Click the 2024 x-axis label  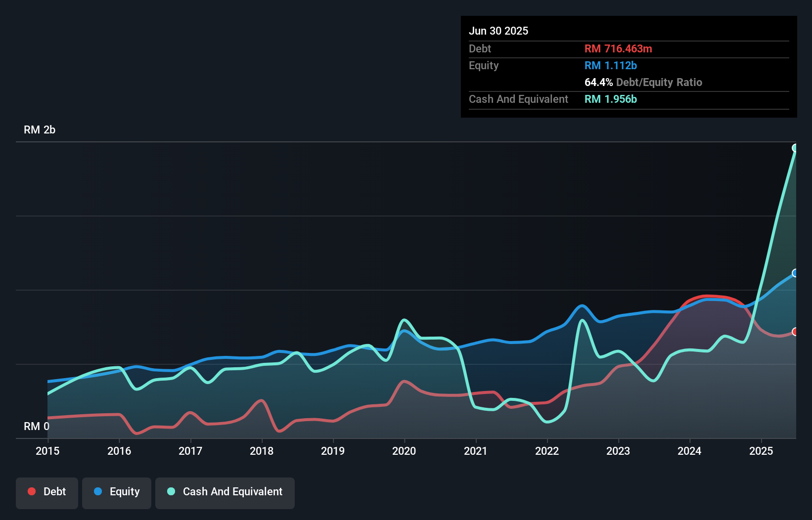click(x=689, y=451)
